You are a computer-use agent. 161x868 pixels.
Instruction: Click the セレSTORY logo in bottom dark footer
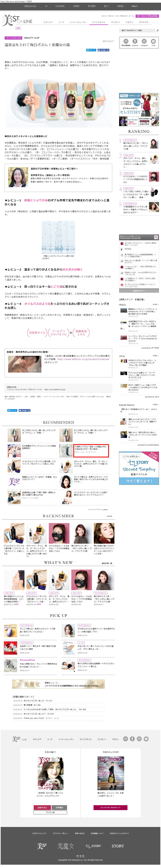[x=93, y=846]
